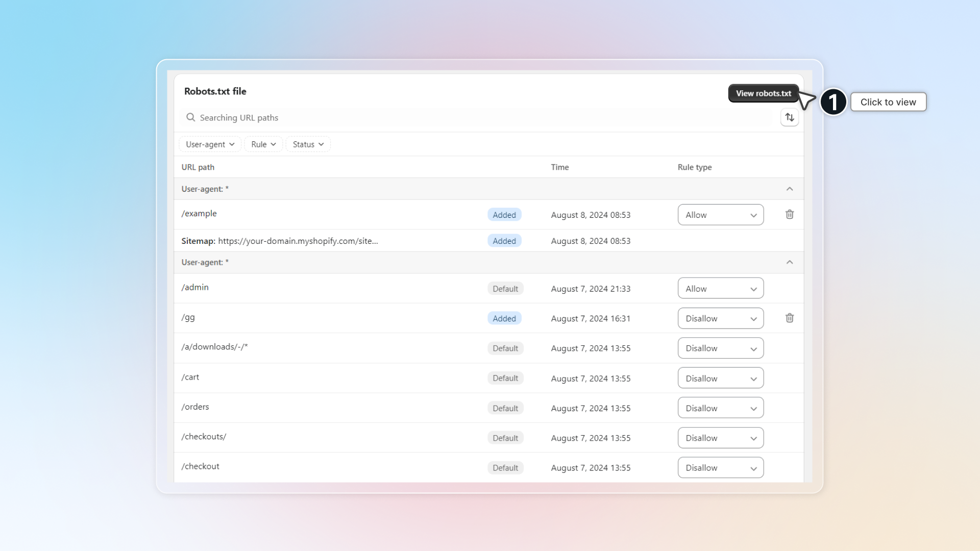Open the /cart rule type dropdown
The width and height of the screenshot is (980, 551).
click(720, 378)
